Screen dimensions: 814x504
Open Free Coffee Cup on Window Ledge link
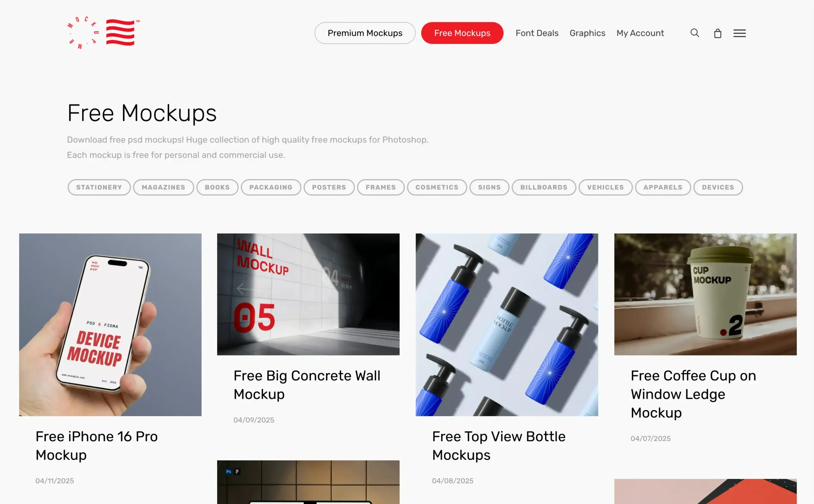(693, 394)
